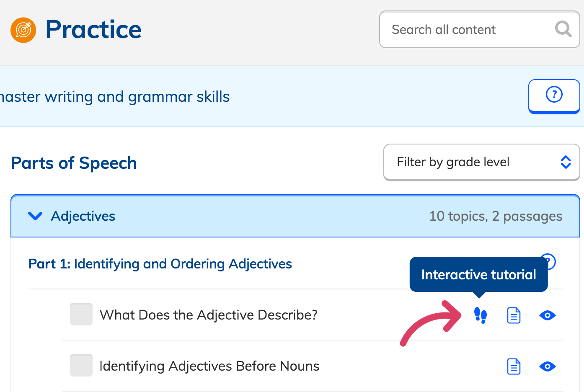Click the magnifying glass search icon
This screenshot has width=584, height=392.
click(563, 29)
